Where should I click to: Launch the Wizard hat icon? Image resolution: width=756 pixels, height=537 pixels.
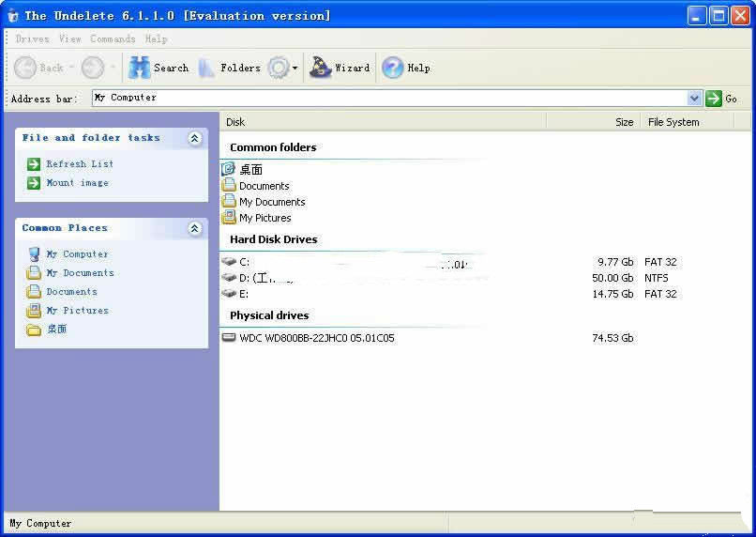pyautogui.click(x=321, y=68)
